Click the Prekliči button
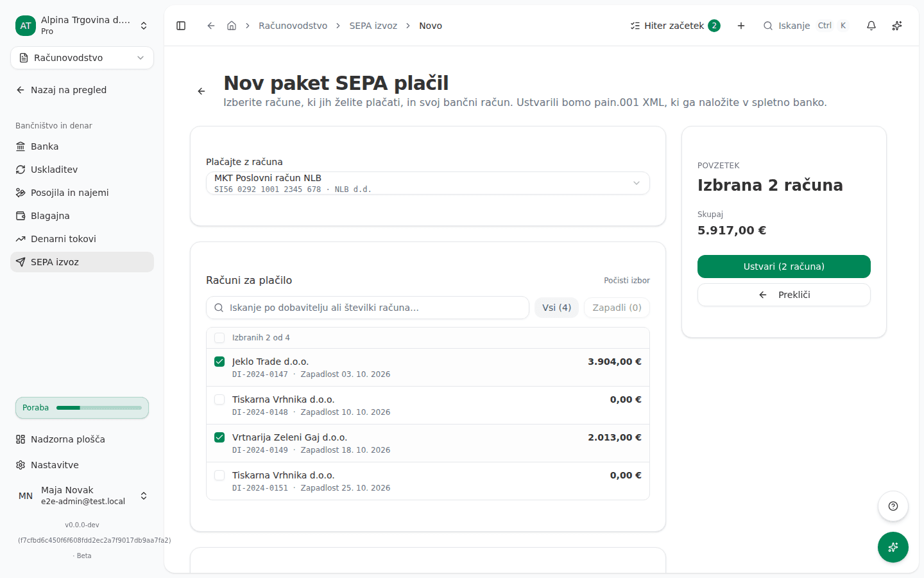Screen dimensions: 924x578 (784, 295)
